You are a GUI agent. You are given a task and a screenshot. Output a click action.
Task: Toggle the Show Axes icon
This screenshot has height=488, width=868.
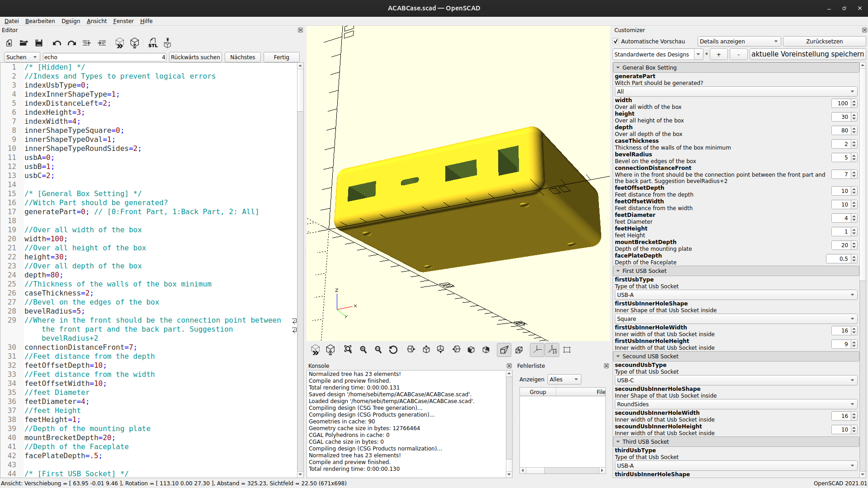coord(537,350)
